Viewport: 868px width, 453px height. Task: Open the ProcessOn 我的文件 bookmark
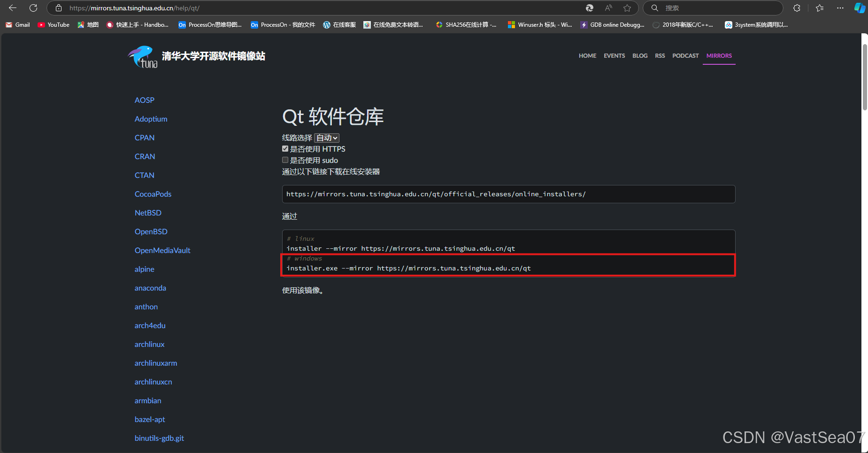click(283, 25)
